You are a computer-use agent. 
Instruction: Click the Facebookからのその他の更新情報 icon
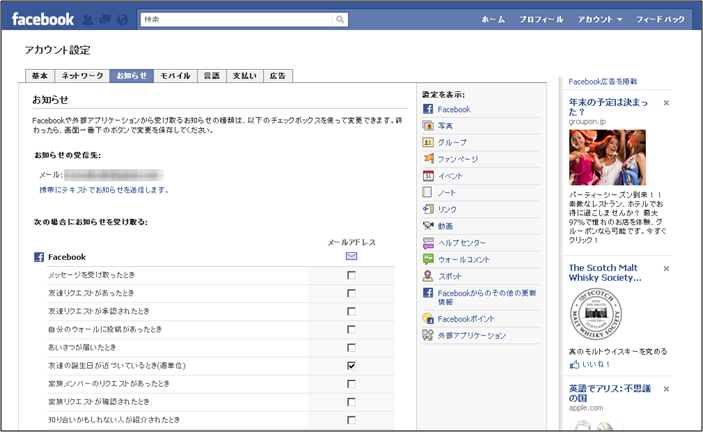(428, 293)
